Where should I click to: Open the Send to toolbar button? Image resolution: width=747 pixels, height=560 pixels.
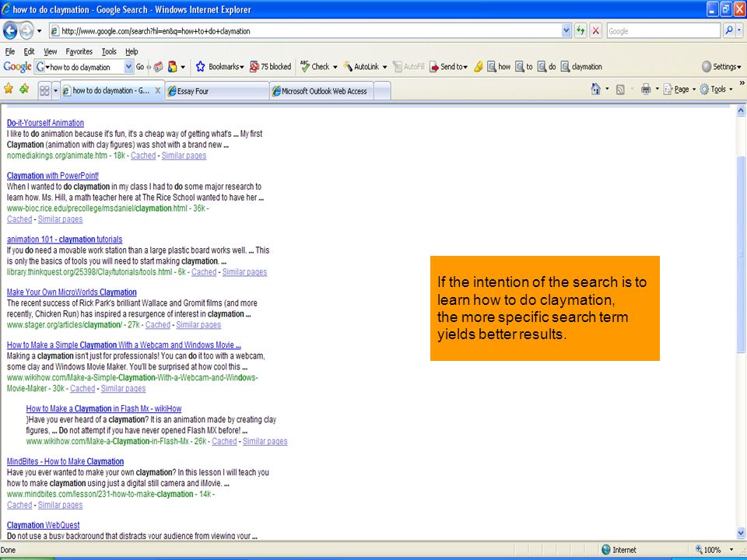(x=449, y=67)
